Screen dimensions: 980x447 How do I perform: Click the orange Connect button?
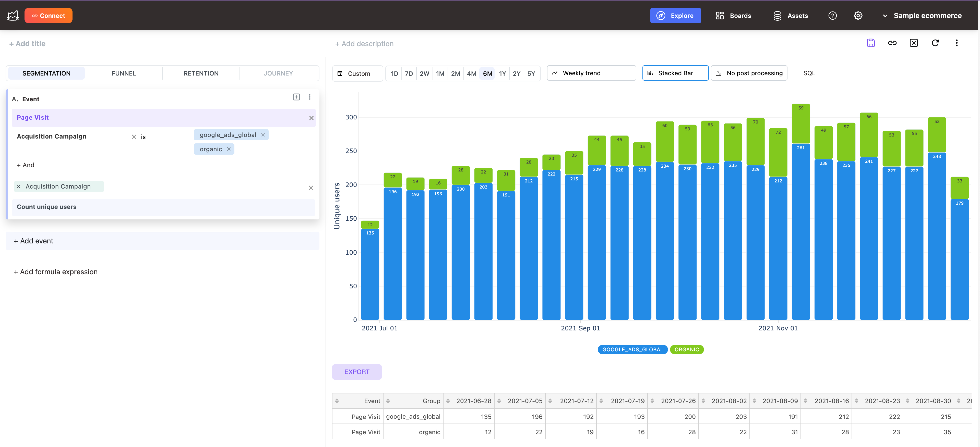point(48,16)
